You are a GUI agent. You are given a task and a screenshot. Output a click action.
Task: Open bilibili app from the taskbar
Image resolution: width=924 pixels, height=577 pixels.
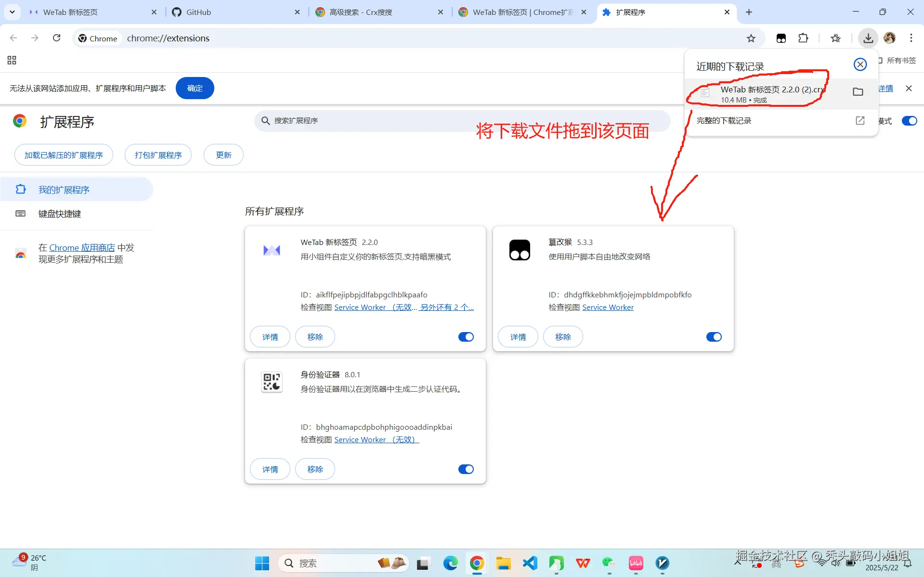click(636, 563)
